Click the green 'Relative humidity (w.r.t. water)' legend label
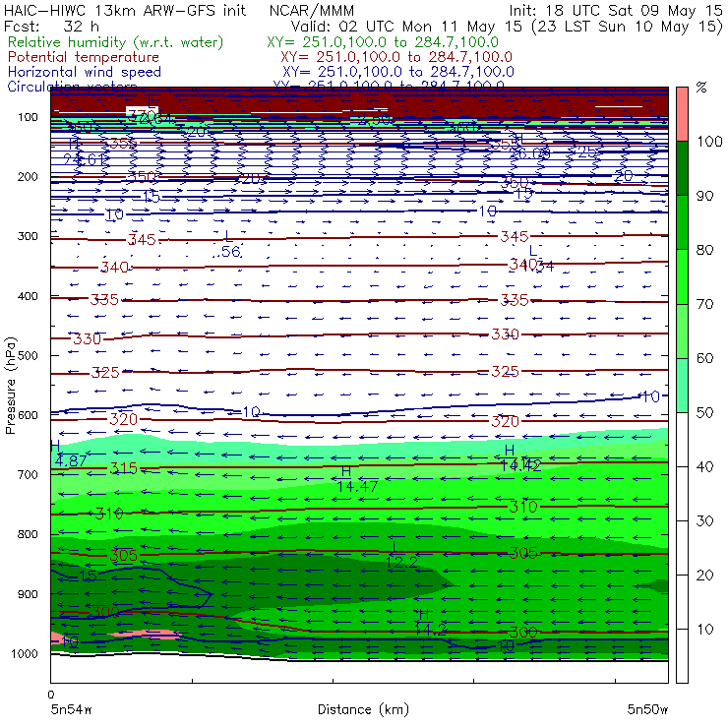 [x=116, y=42]
